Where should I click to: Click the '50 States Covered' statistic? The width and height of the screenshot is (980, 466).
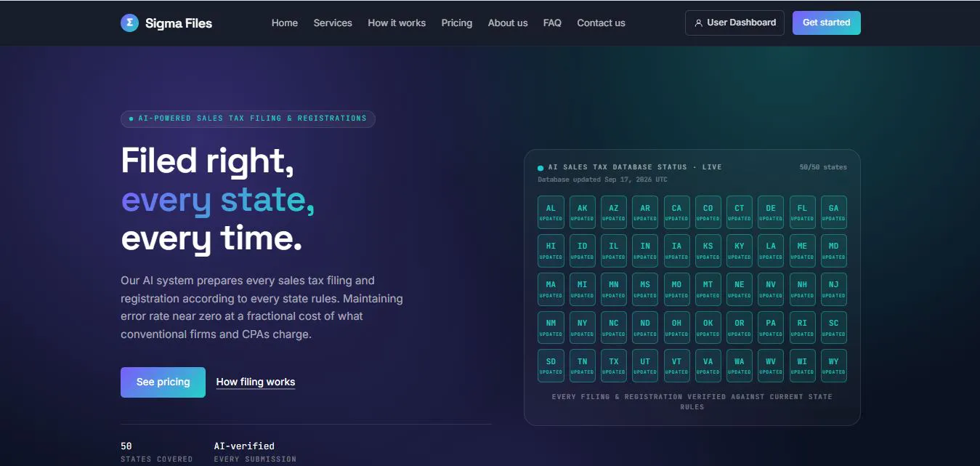click(x=157, y=452)
